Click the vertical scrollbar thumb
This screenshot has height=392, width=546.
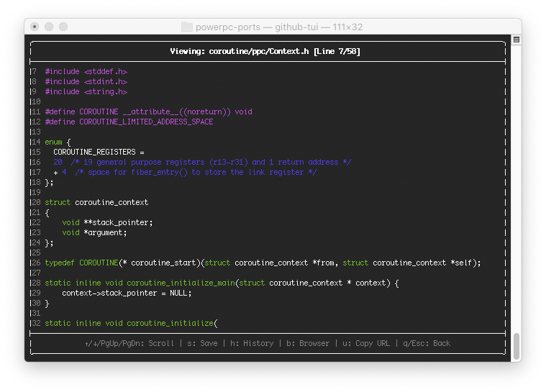(x=517, y=345)
